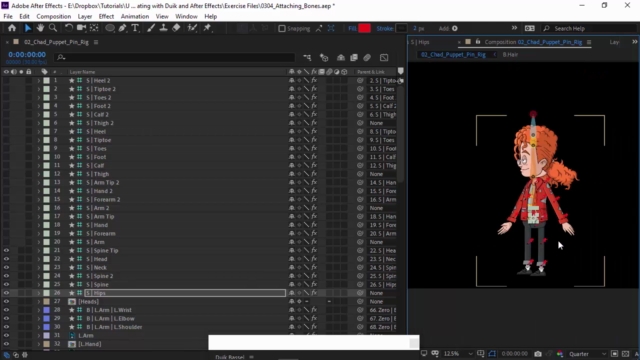
Task: Hide the [Heads] layer
Action: (x=6, y=302)
